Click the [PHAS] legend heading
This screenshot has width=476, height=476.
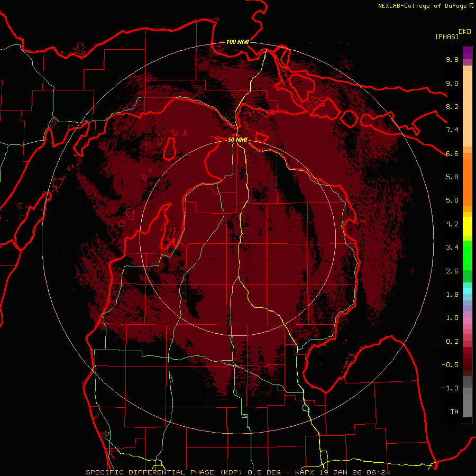447,36
